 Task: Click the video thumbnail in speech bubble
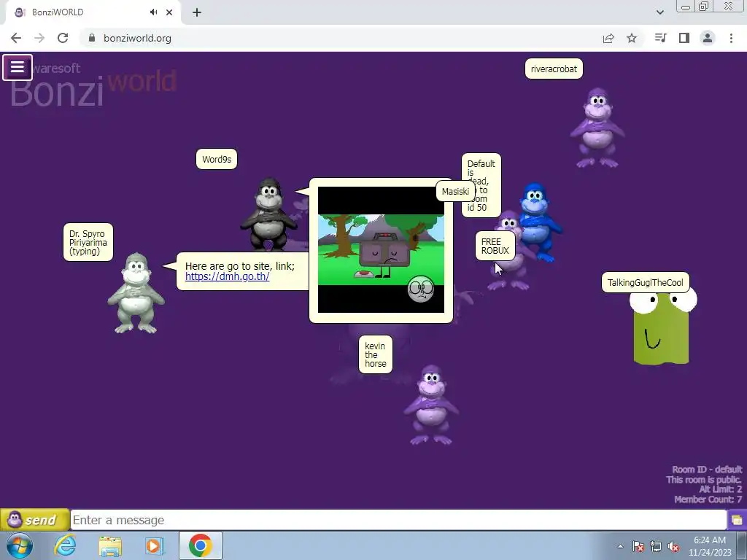pyautogui.click(x=381, y=249)
